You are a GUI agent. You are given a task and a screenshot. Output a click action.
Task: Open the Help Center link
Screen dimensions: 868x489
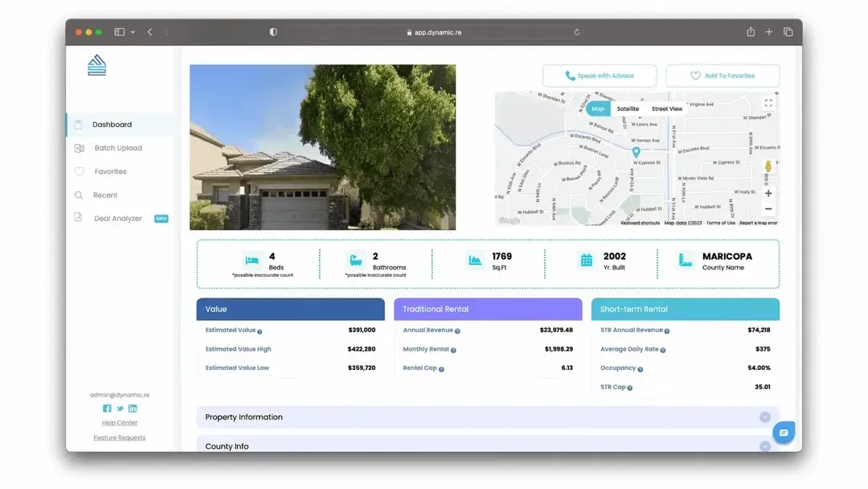120,422
